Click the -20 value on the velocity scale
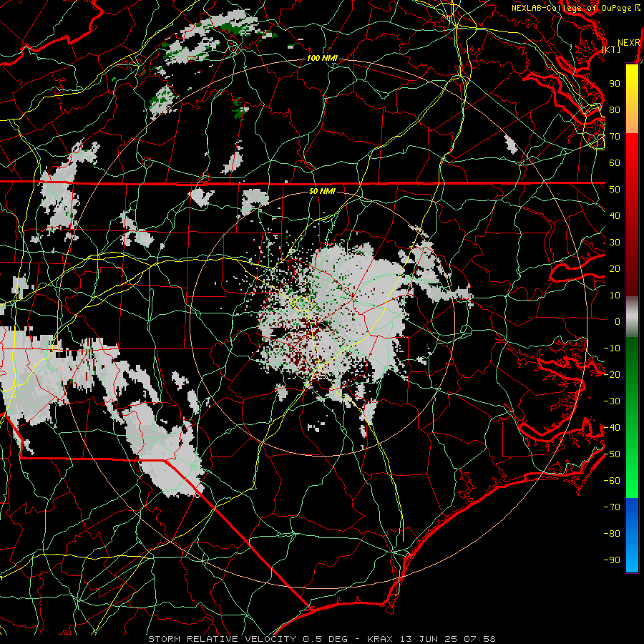Screen dimensions: 644x644 (x=612, y=375)
